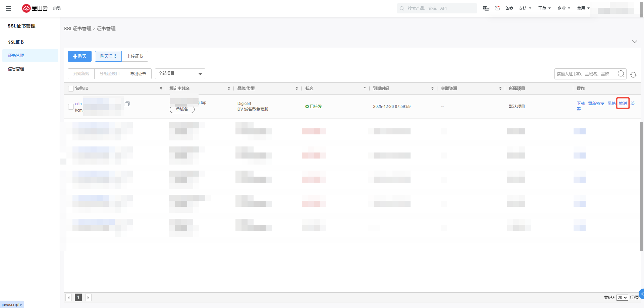
Task: Switch language with the 中/EN icon
Action: [486, 8]
